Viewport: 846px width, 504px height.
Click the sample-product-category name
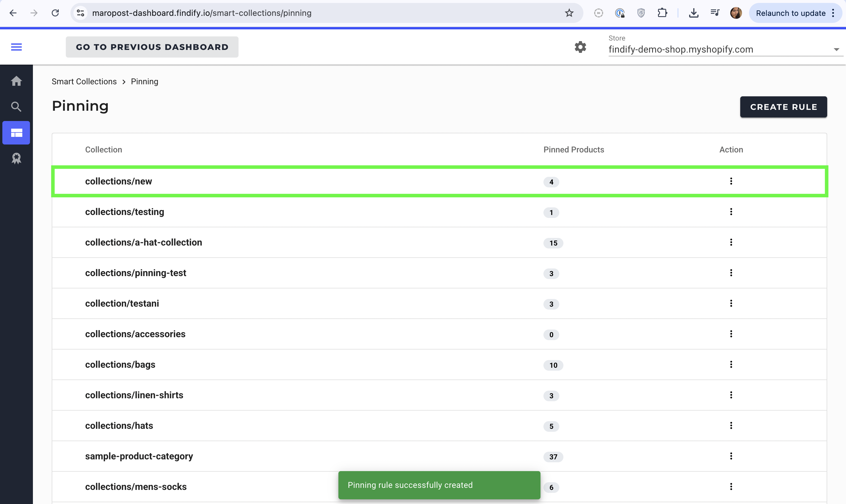coord(139,456)
